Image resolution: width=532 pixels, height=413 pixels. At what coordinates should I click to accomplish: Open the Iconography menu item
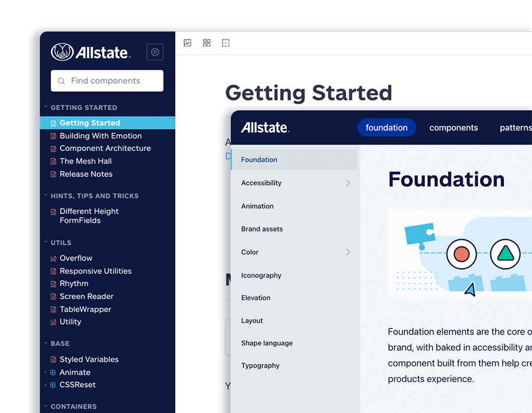coord(261,276)
